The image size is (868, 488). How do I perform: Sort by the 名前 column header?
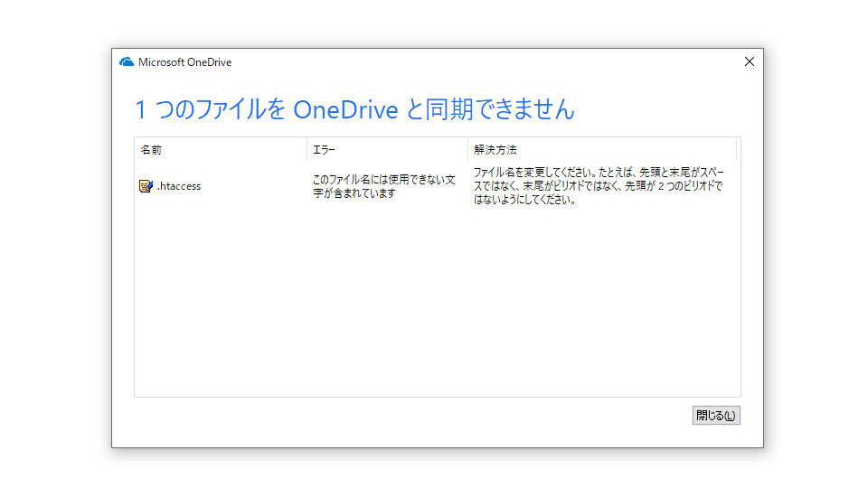pos(151,149)
